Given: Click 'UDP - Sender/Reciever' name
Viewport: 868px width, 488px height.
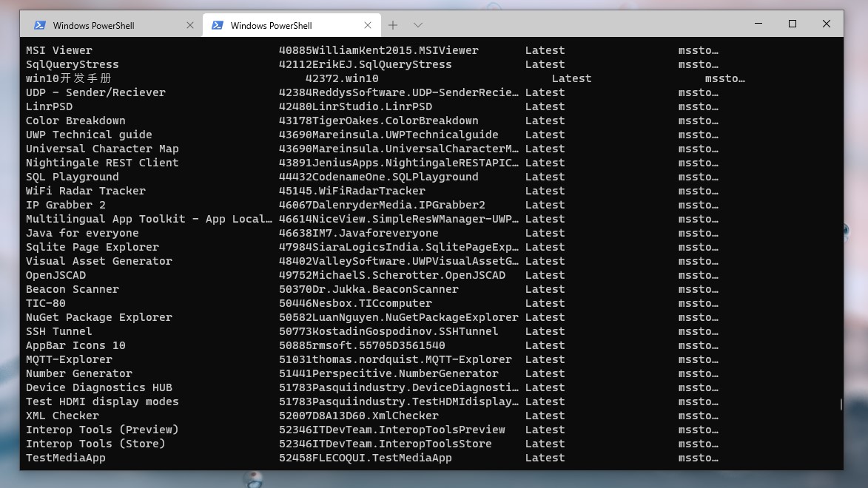Looking at the screenshot, I should (x=95, y=92).
